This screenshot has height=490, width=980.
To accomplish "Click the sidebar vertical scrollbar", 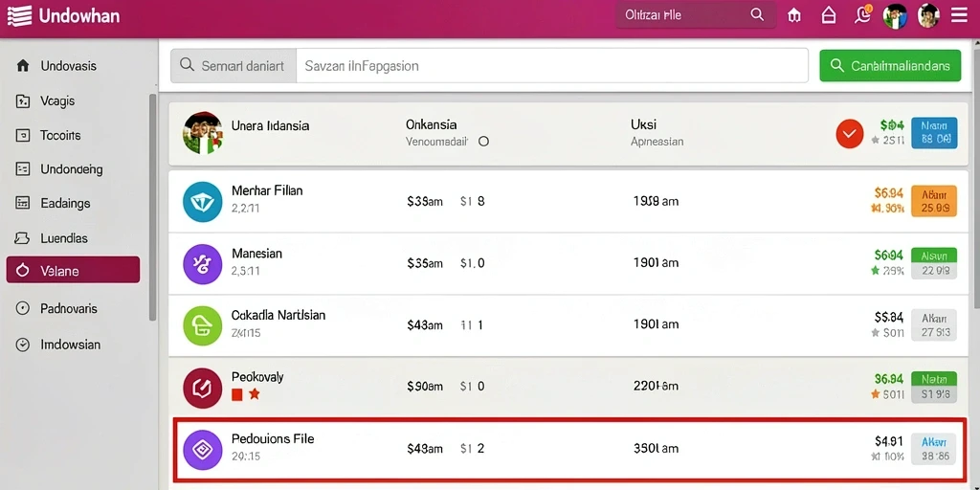I will coord(152,208).
